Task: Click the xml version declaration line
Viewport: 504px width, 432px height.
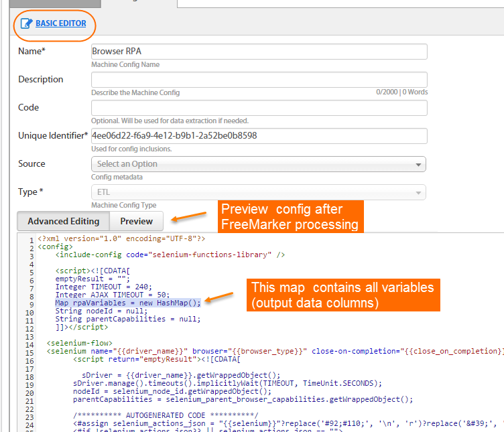Action: [x=121, y=238]
